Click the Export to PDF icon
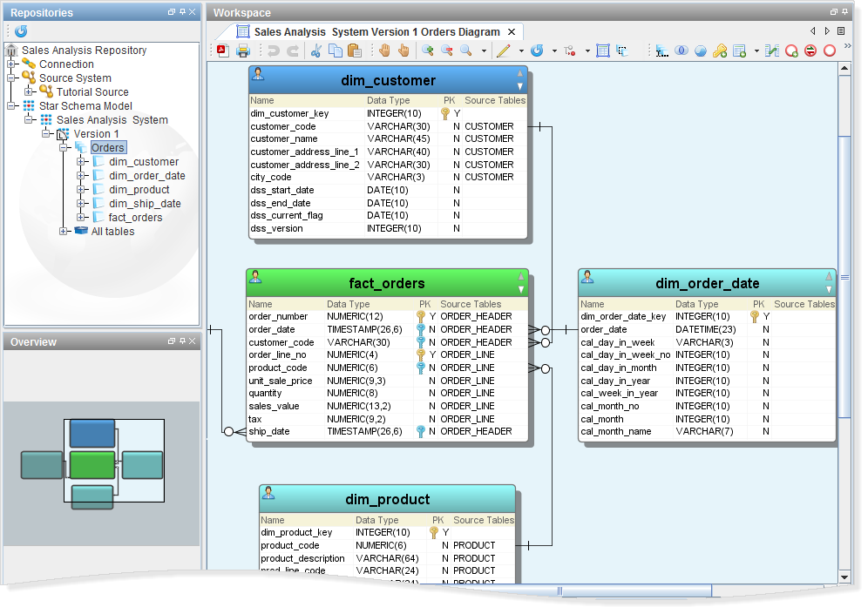 coord(222,51)
